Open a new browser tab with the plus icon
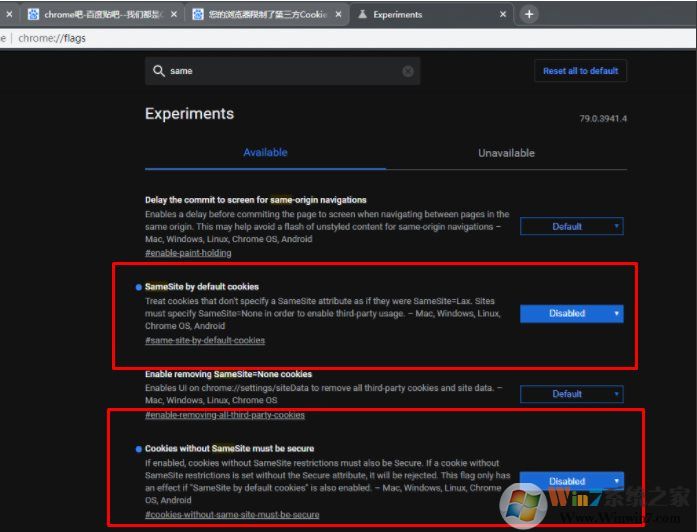 tap(529, 14)
